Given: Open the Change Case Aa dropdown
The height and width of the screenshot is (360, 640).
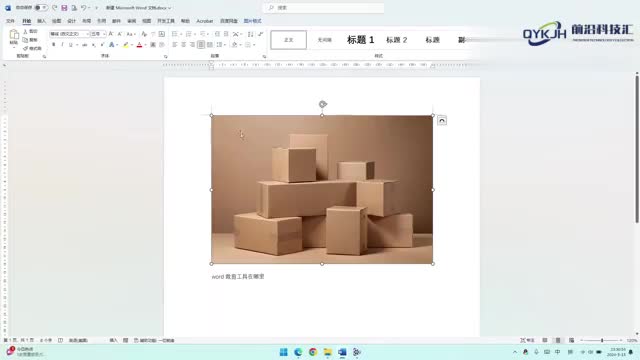Looking at the screenshot, I should click(131, 34).
